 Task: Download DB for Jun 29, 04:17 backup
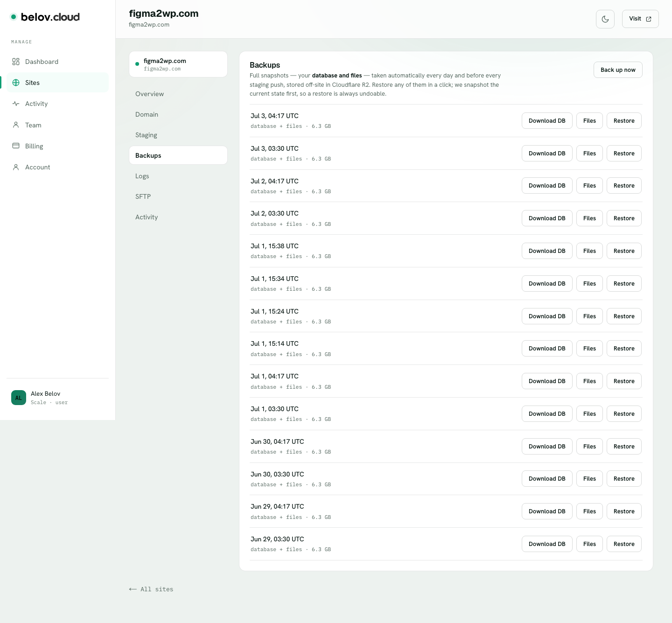click(547, 511)
